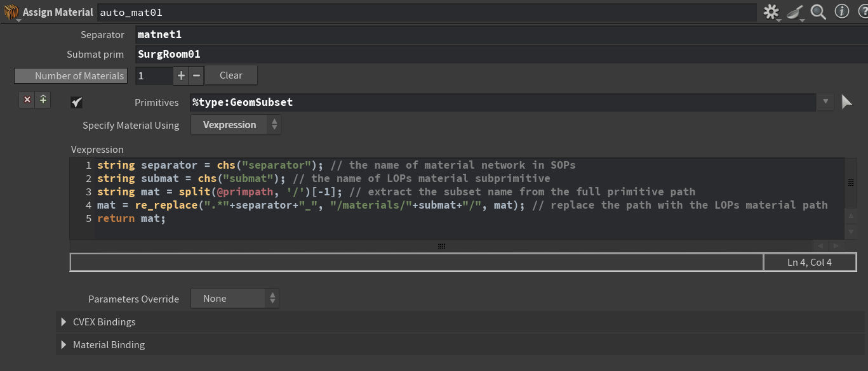This screenshot has width=868, height=371.
Task: Increase material count with plus button
Action: click(x=181, y=75)
